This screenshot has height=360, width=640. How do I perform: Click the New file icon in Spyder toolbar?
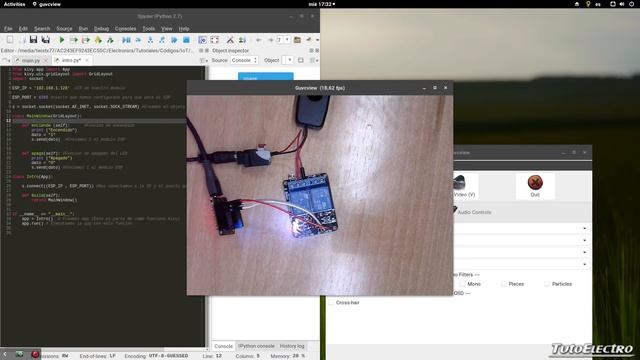point(10,40)
